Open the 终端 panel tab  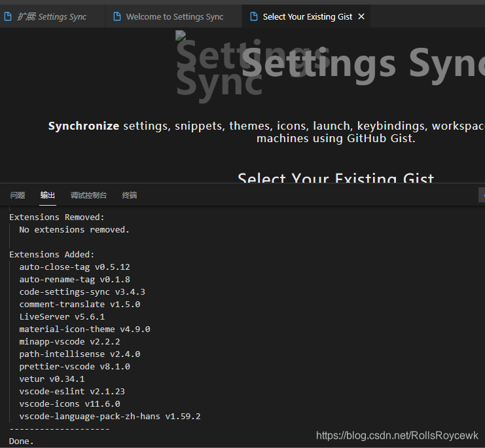point(130,195)
